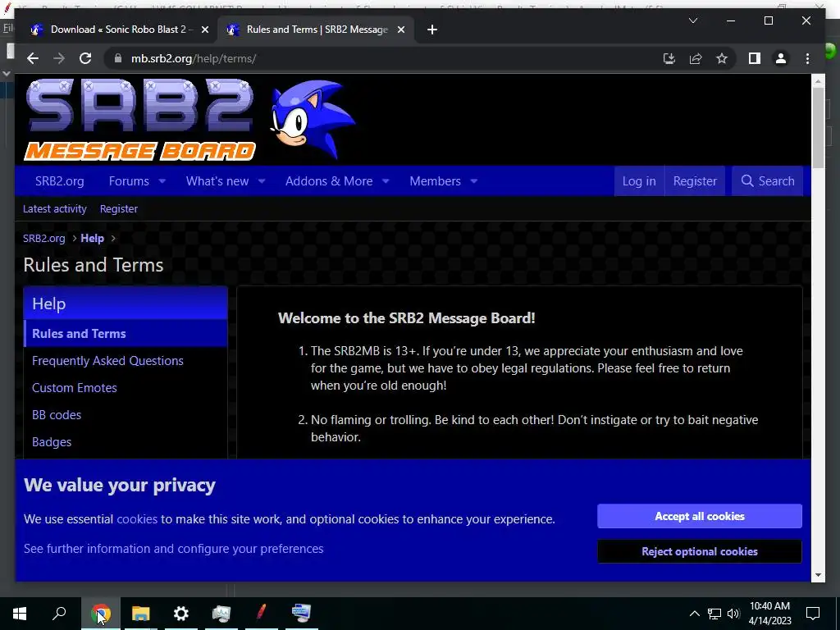Click the Help breadcrumb link

92,239
